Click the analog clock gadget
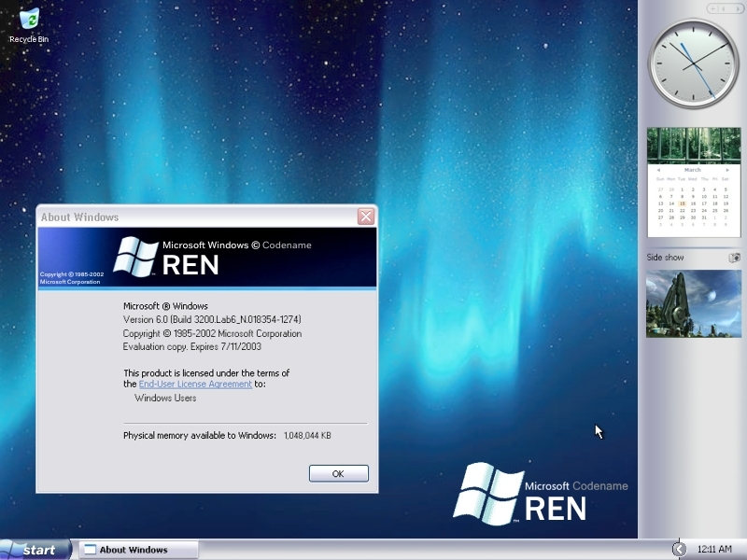The image size is (747, 560). pos(693,63)
